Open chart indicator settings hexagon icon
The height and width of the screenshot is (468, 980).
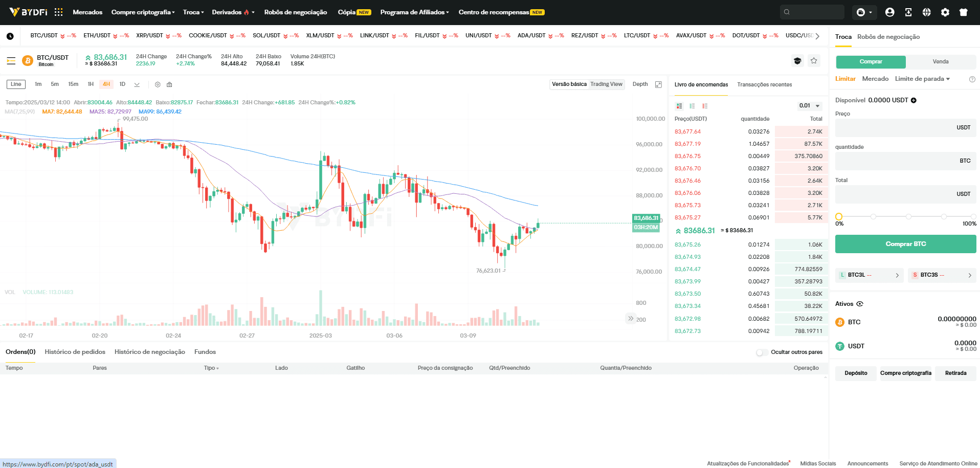coord(158,84)
